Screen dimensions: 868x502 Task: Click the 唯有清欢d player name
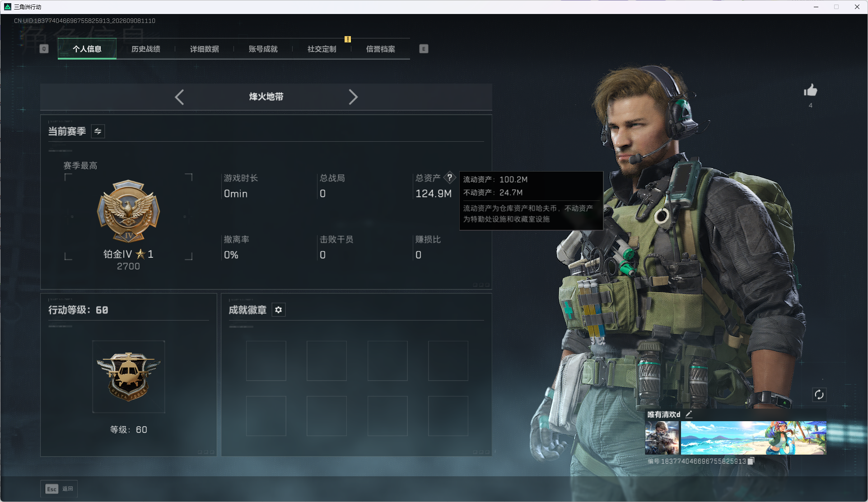pyautogui.click(x=664, y=414)
